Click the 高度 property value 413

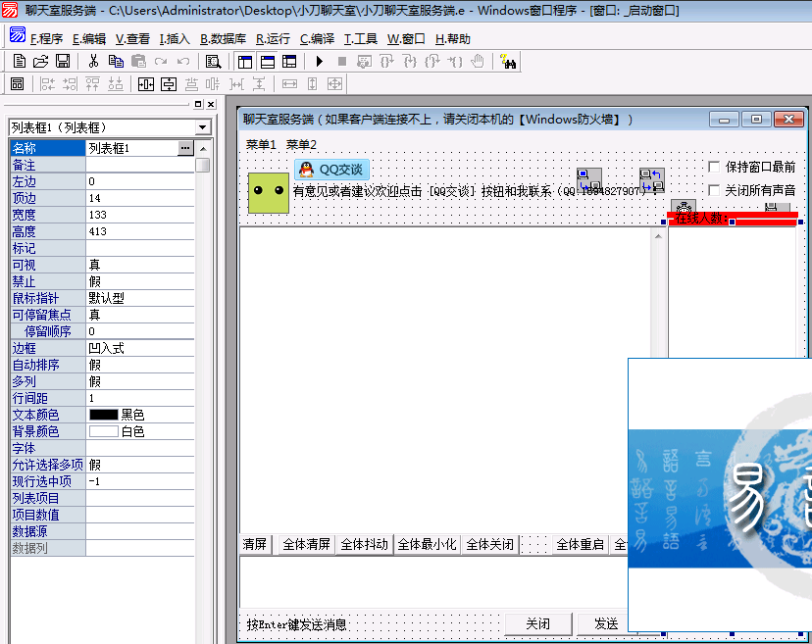coord(140,231)
